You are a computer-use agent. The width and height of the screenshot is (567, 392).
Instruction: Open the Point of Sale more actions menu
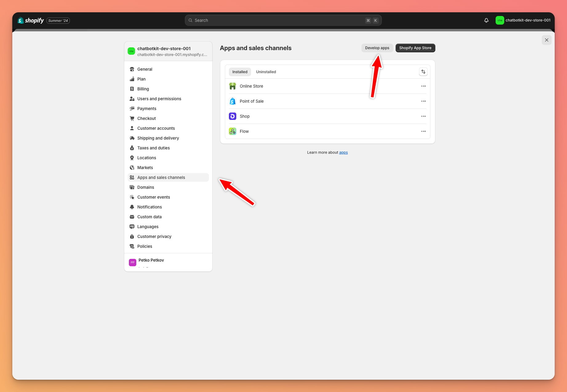tap(423, 101)
